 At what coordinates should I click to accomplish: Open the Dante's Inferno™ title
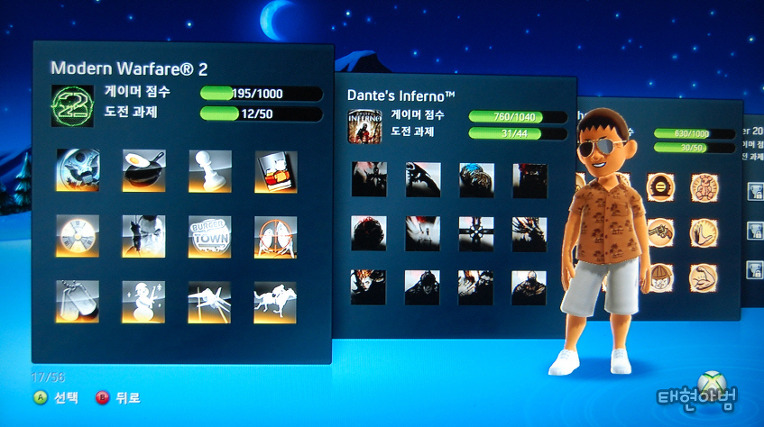401,96
